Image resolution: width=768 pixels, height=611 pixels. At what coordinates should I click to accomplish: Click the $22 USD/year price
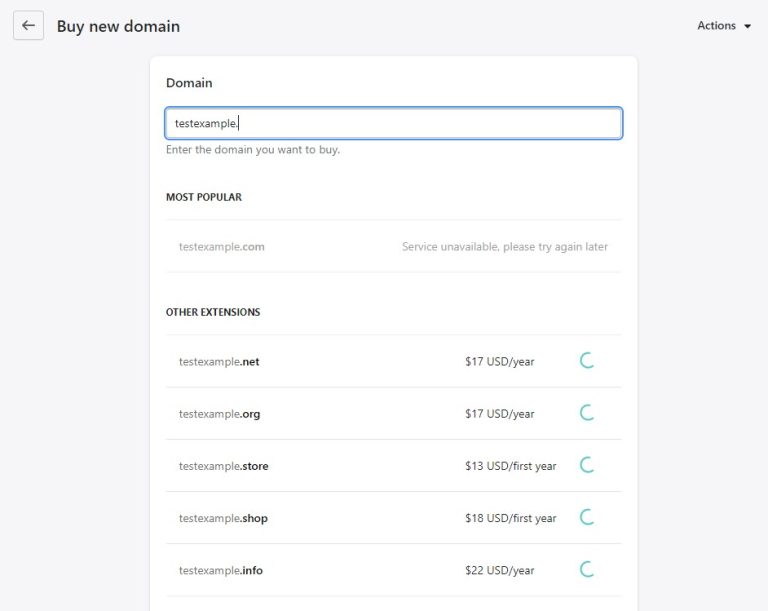pos(499,570)
